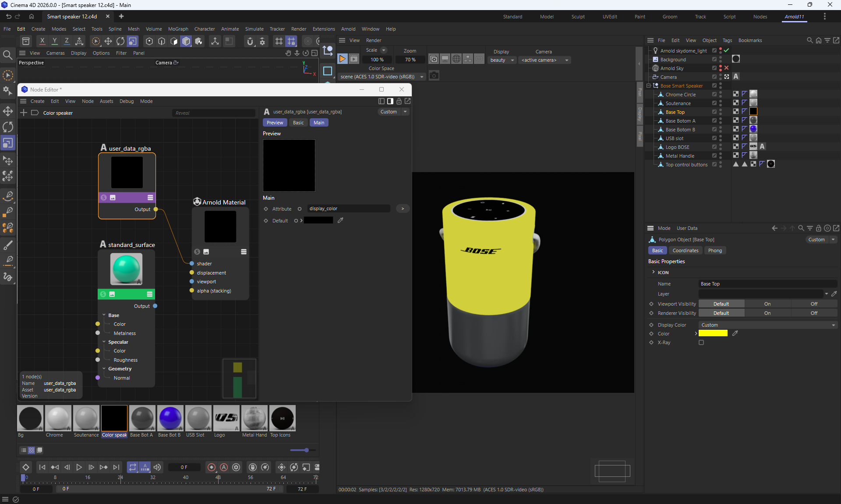Open the Display Color Custom dropdown

point(767,325)
